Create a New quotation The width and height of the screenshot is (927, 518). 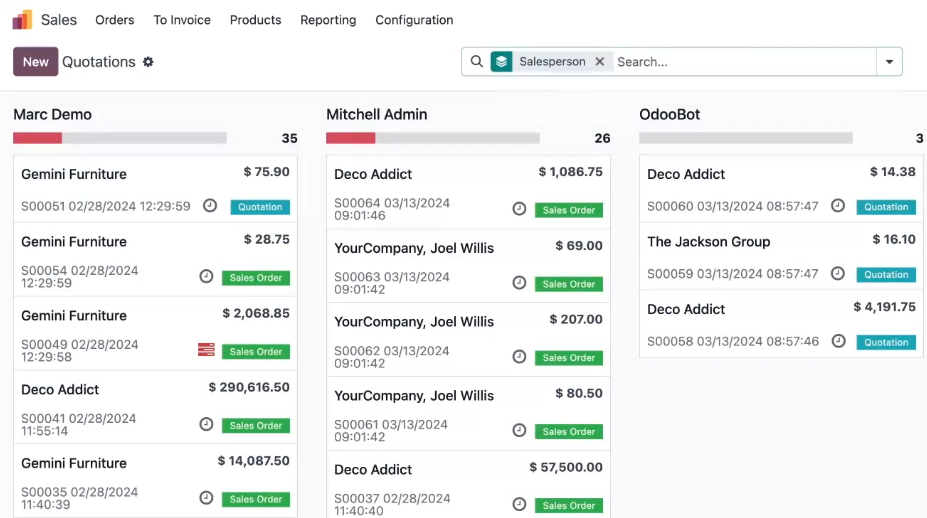[x=35, y=61]
